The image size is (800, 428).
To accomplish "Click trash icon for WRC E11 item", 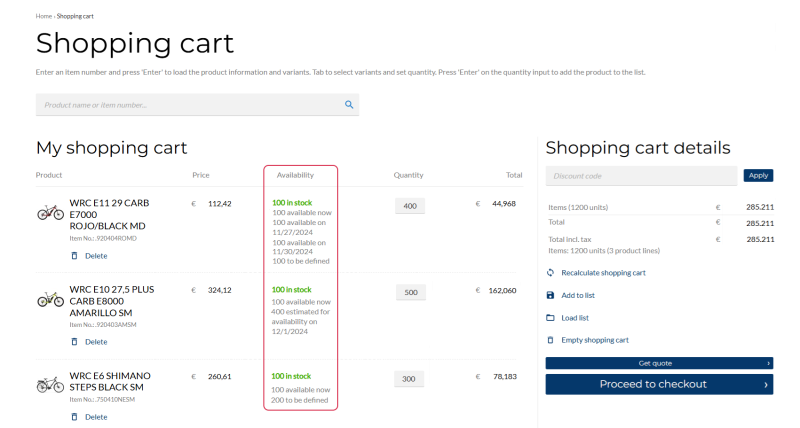I will (74, 256).
